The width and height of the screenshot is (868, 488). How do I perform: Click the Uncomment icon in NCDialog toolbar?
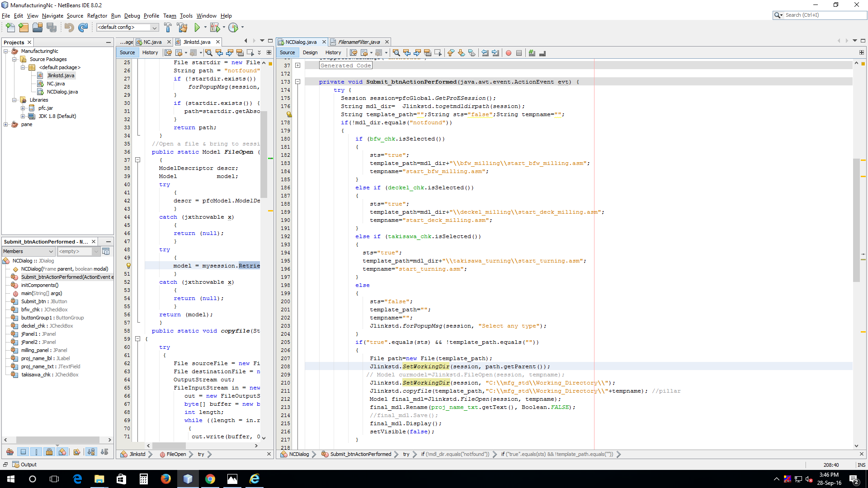542,53
